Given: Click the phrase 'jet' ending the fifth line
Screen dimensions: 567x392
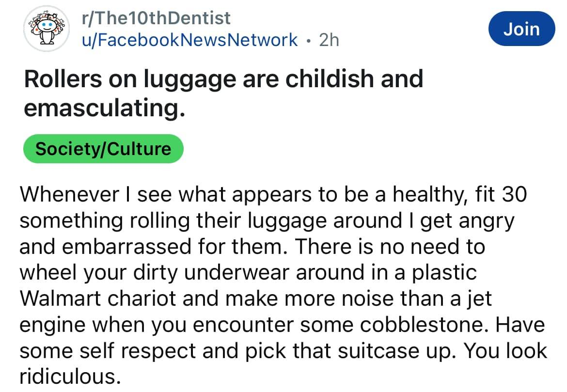Looking at the screenshot, I should pos(482,298).
